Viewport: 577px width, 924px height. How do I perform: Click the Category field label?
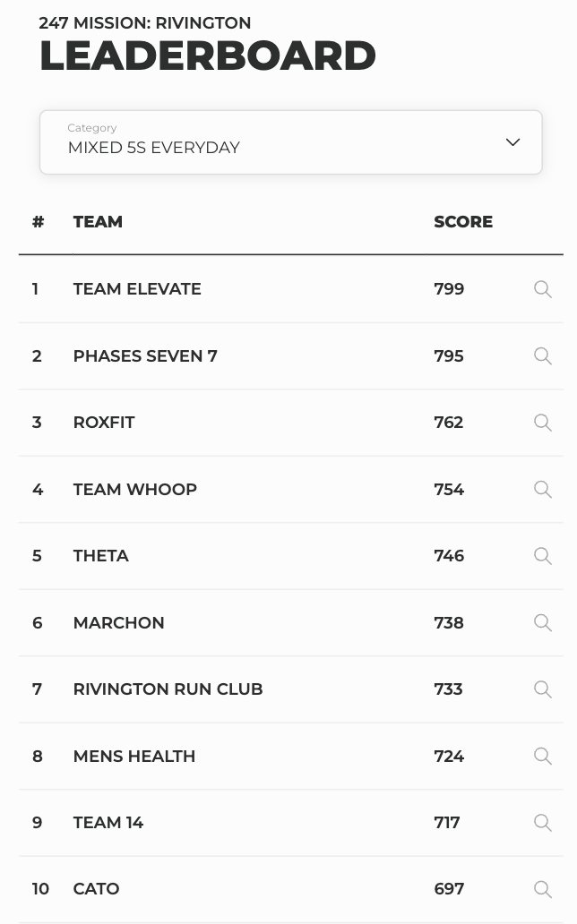coord(92,128)
